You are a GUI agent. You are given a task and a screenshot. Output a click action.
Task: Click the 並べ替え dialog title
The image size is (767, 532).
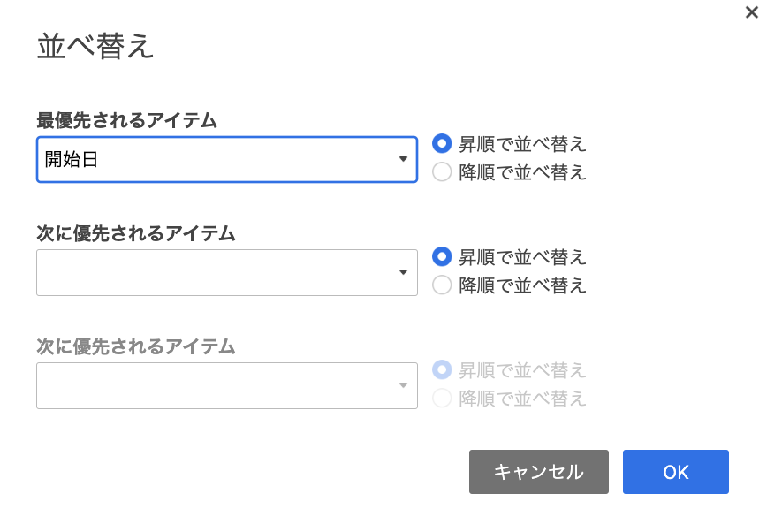click(x=95, y=47)
